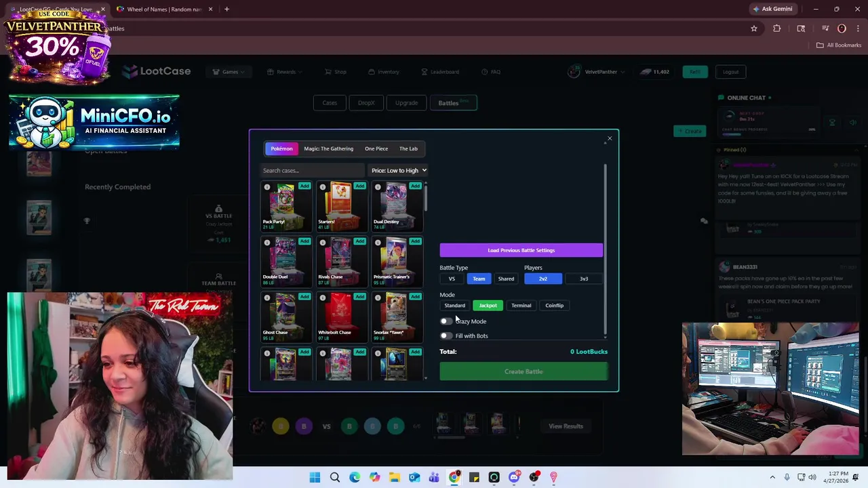Show info for Prismatic Trainer's case
Image resolution: width=868 pixels, height=488 pixels.
click(378, 242)
